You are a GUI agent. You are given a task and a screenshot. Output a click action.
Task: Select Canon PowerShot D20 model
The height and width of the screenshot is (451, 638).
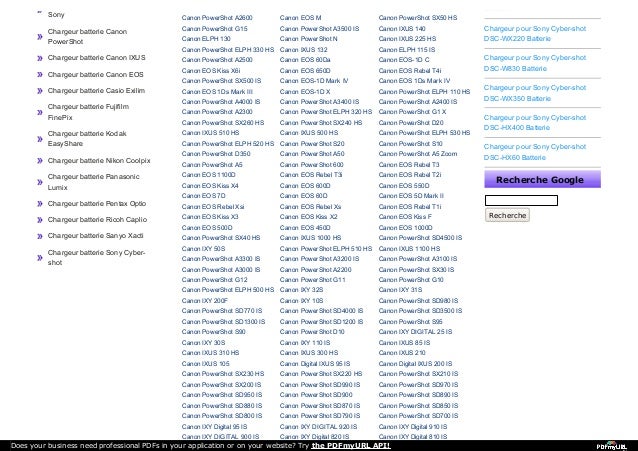tap(411, 123)
